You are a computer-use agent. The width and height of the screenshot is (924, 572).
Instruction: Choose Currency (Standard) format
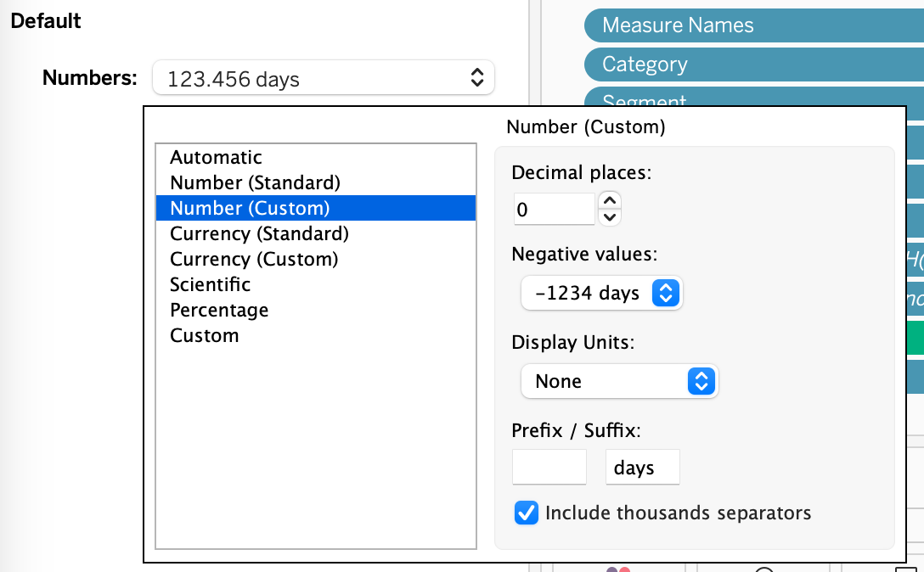pos(259,233)
